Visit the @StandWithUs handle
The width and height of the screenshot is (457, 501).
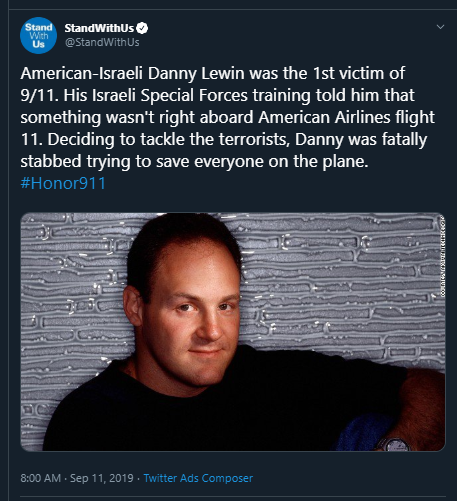[x=102, y=42]
